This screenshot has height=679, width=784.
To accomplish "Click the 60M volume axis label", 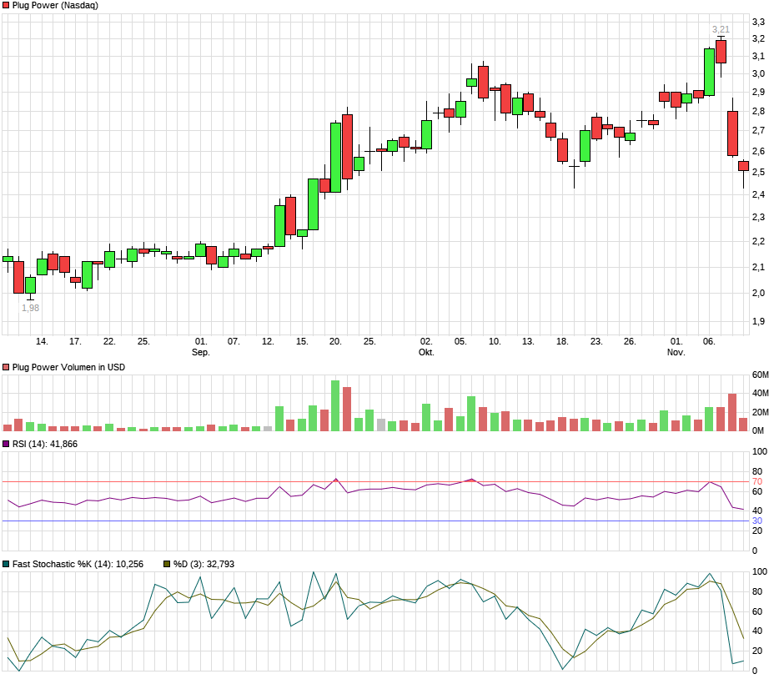I will (760, 374).
